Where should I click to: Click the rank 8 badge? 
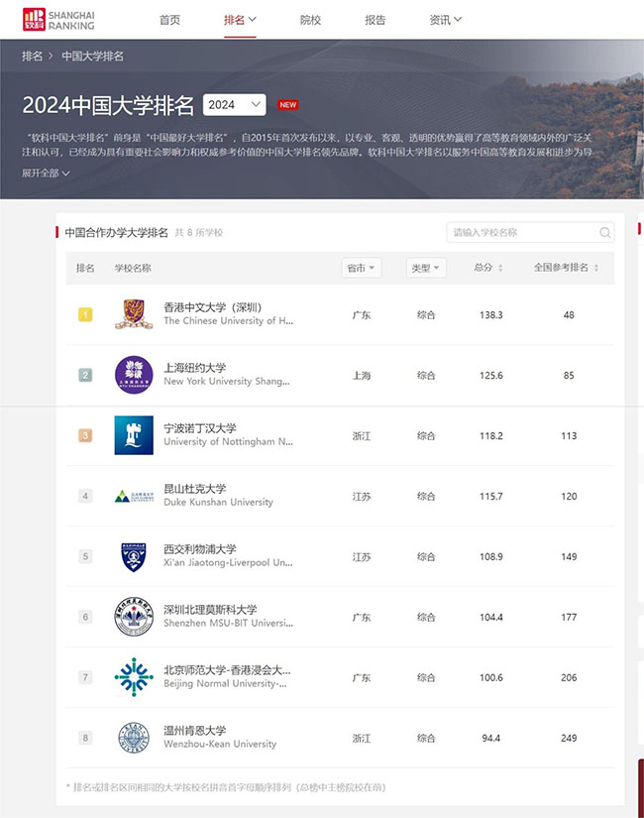tap(85, 738)
